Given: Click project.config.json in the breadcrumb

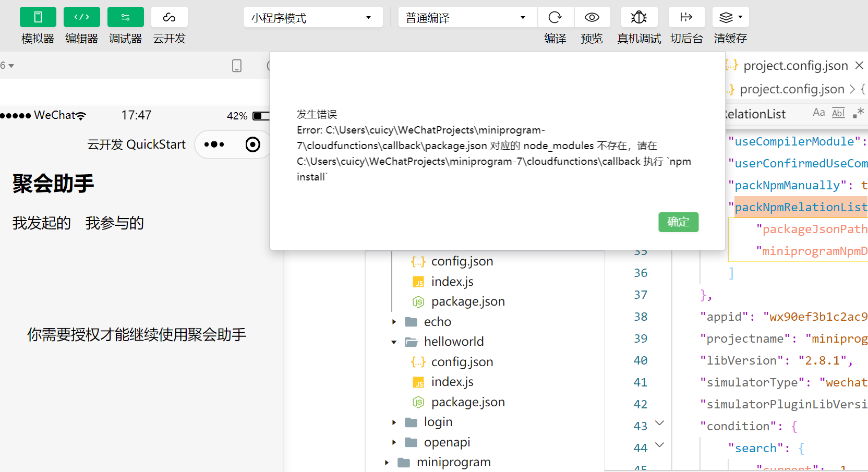Looking at the screenshot, I should point(792,89).
